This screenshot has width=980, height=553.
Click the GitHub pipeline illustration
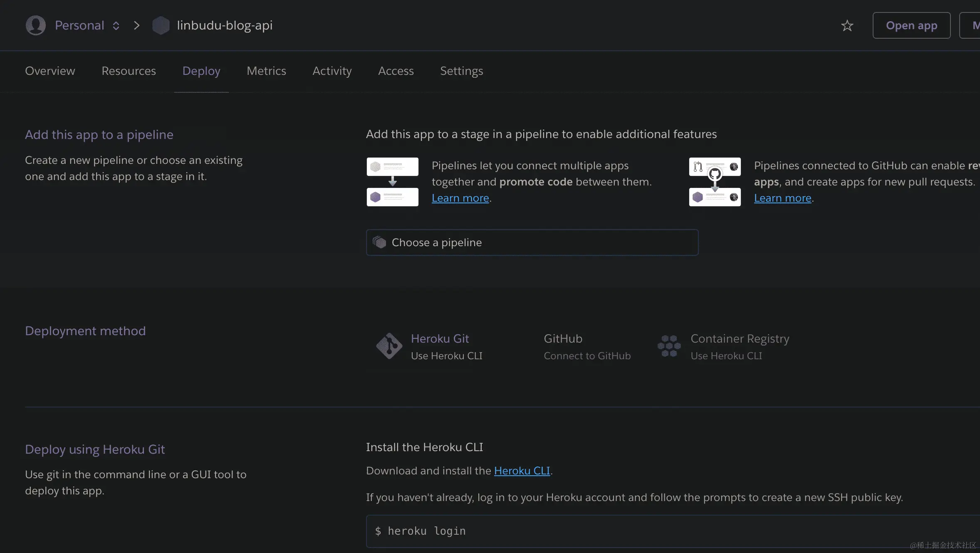pos(715,182)
